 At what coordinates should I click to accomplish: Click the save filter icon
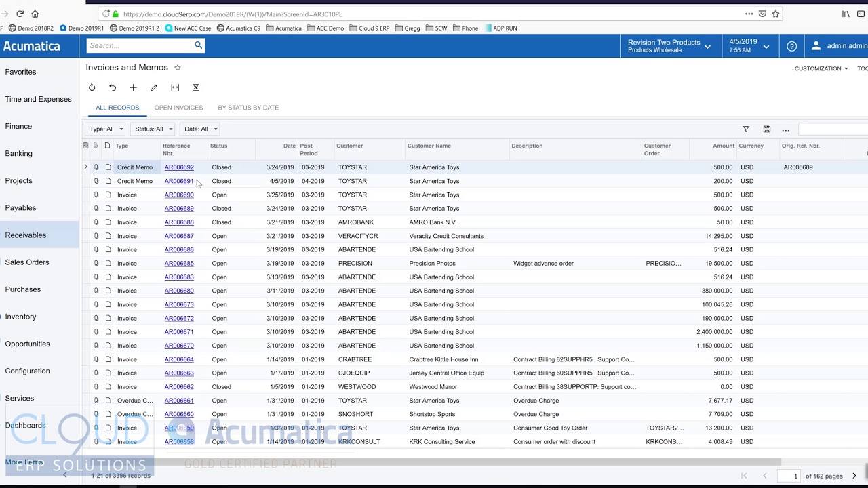click(767, 129)
